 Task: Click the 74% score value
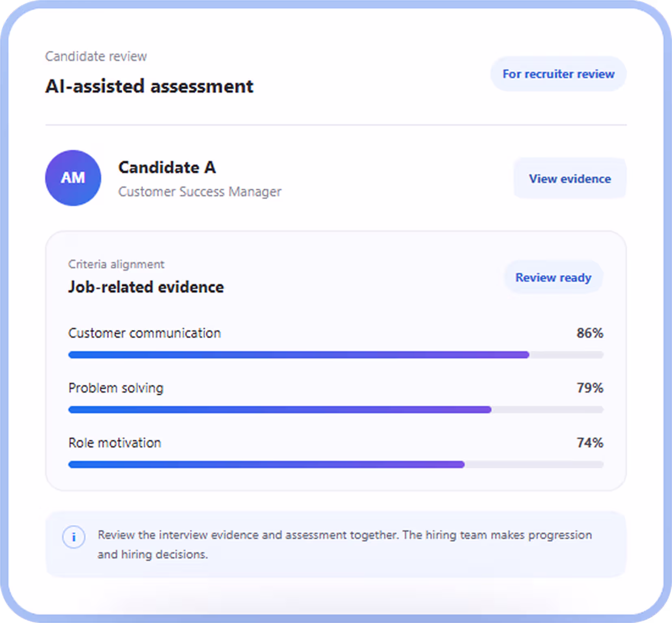(x=590, y=443)
